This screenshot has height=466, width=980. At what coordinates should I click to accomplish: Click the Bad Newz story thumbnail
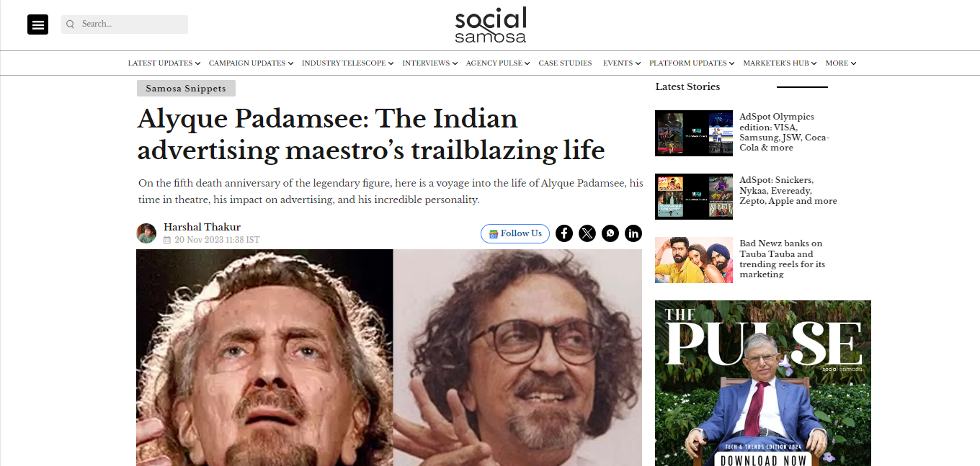[694, 260]
